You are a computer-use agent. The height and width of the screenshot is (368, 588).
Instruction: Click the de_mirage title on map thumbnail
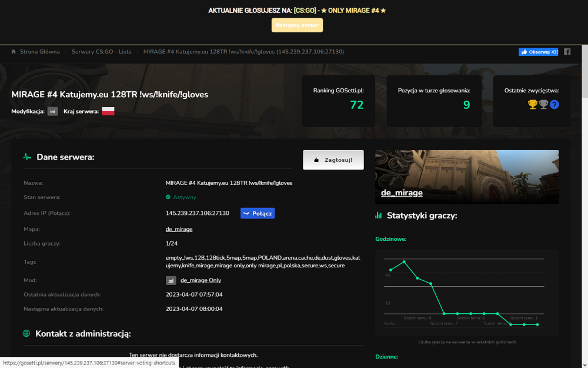(402, 193)
